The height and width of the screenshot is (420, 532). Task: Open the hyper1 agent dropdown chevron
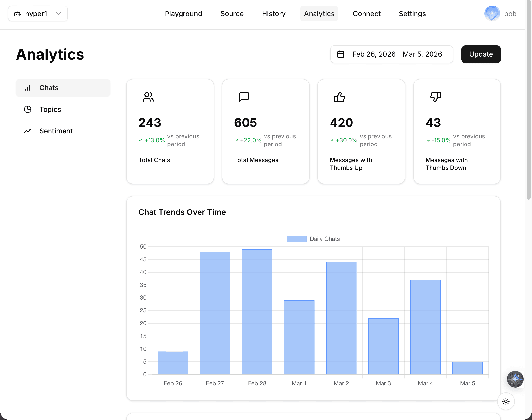(x=59, y=14)
